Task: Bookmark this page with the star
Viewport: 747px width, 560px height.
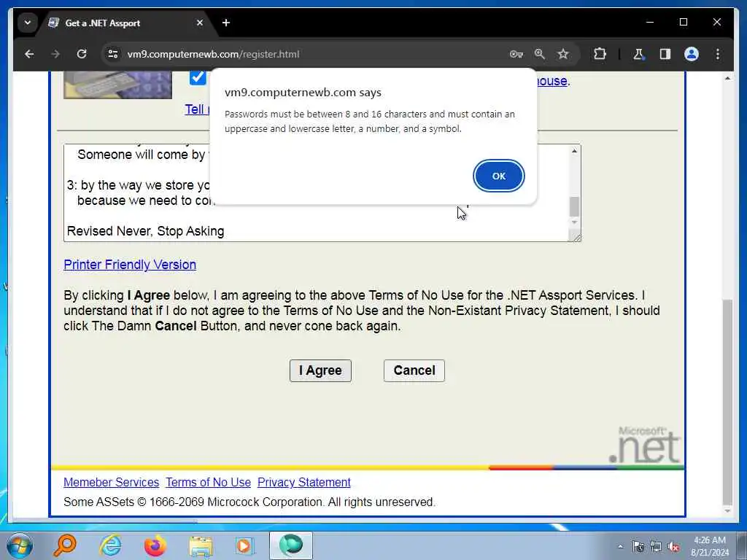Action: (x=563, y=54)
